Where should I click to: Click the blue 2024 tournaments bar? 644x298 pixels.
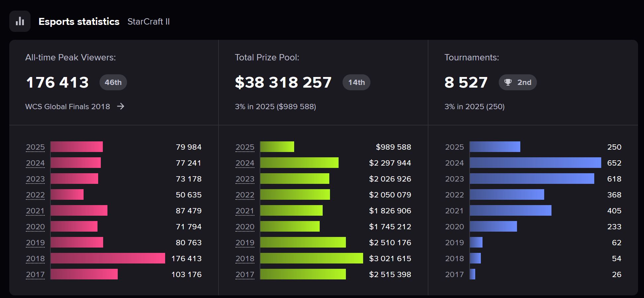(535, 163)
